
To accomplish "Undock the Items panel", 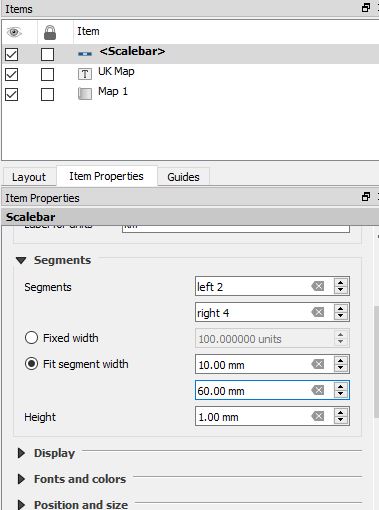I will 366,8.
